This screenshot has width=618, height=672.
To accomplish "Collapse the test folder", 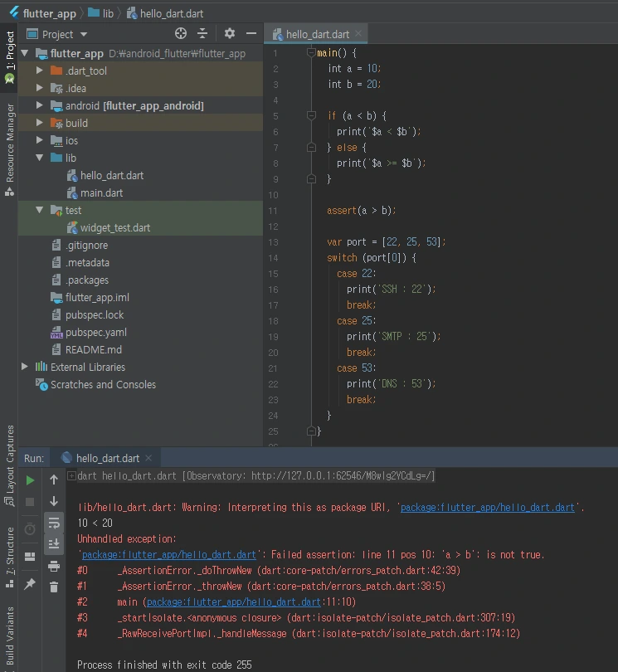I will pyautogui.click(x=40, y=210).
